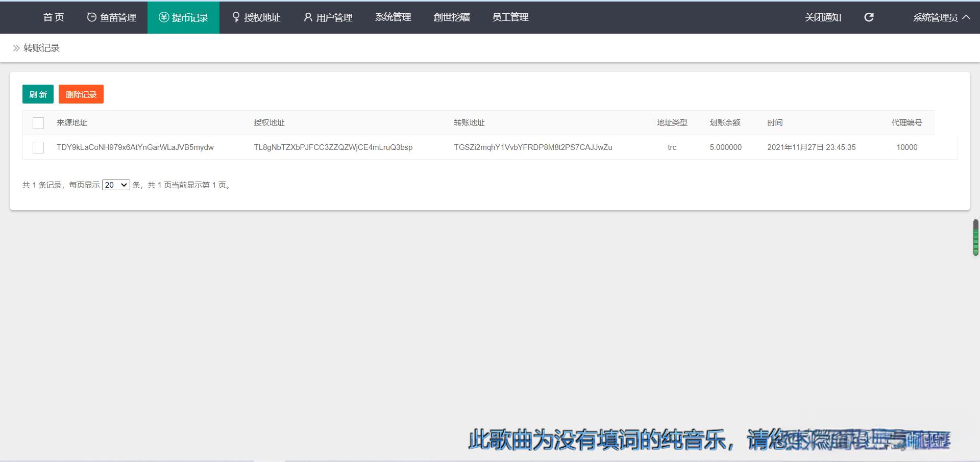Viewport: 980px width, 462px height.
Task: Click authorized address TL8gNbTZXbPJFCC3ZZQZWjCE4mLruQ3bsp
Action: point(333,147)
